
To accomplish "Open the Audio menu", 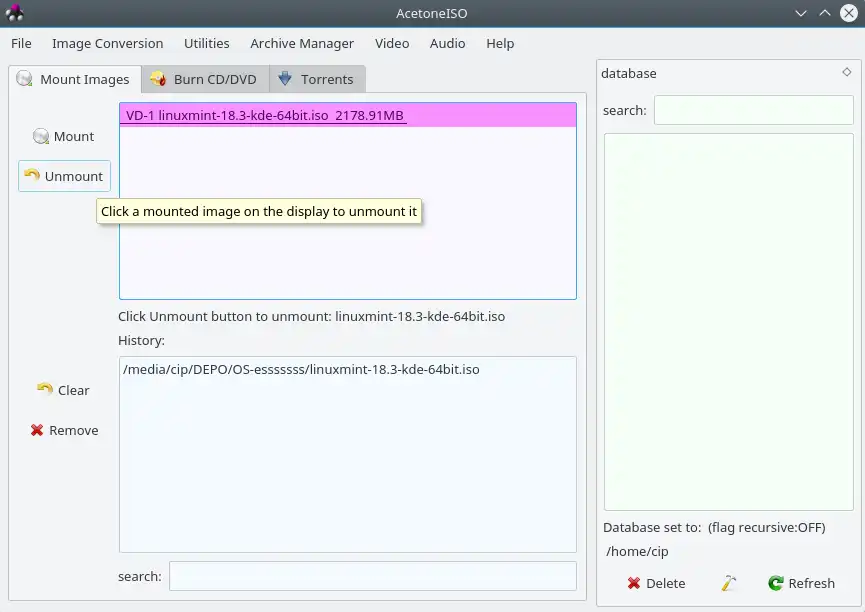I will (x=447, y=44).
